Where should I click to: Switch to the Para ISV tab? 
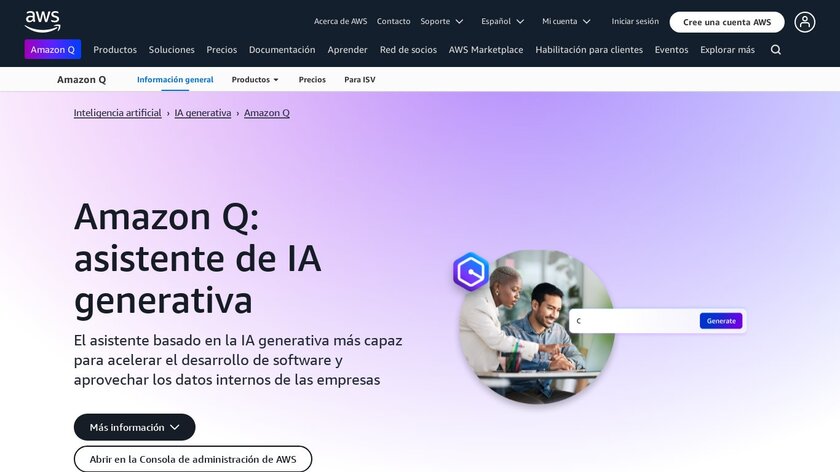(x=359, y=79)
